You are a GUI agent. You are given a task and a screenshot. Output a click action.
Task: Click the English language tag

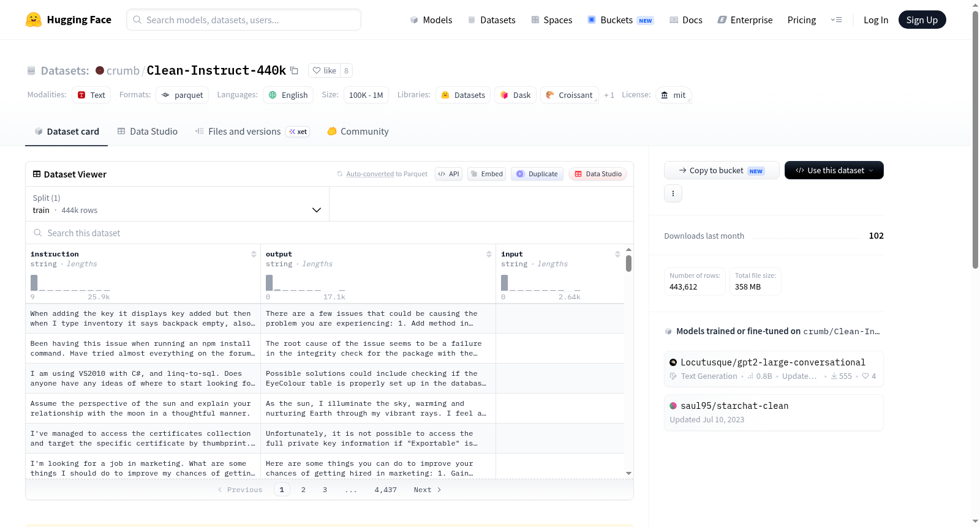[x=288, y=95]
